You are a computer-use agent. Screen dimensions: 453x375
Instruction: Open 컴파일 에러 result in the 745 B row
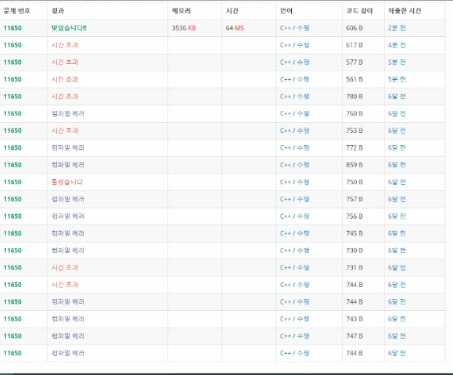point(68,233)
